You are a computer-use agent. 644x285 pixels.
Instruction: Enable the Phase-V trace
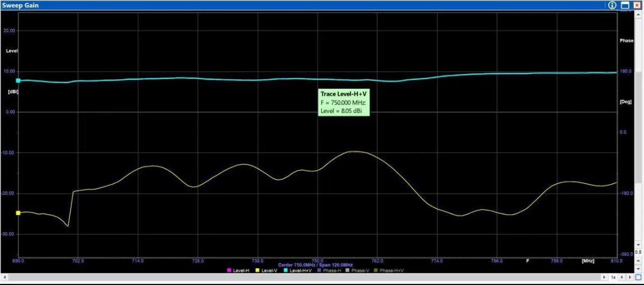coord(357,270)
